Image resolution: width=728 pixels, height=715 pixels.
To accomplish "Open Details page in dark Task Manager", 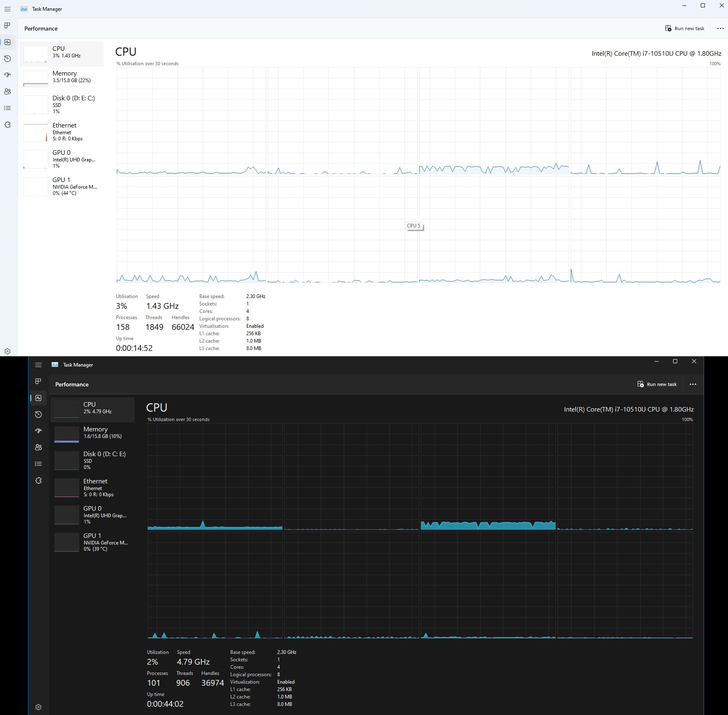I will click(x=38, y=464).
